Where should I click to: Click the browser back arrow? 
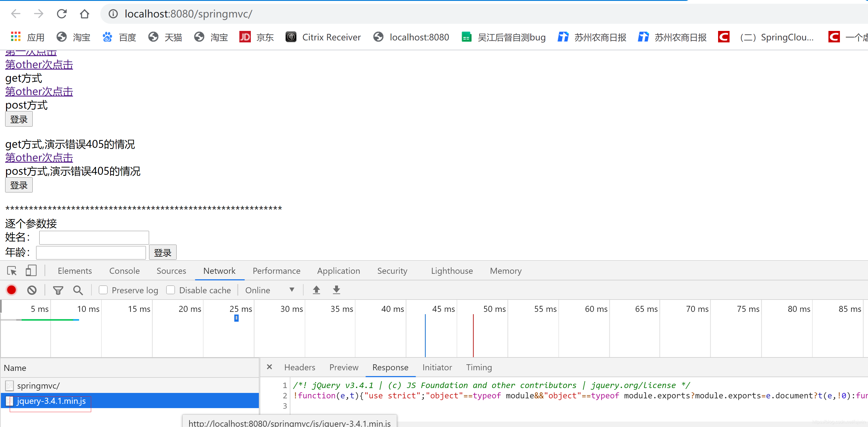[16, 14]
